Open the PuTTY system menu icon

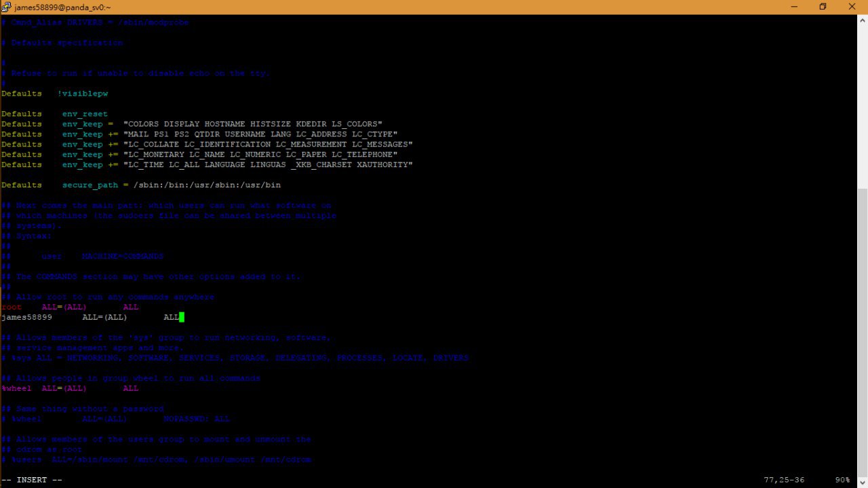(x=6, y=7)
